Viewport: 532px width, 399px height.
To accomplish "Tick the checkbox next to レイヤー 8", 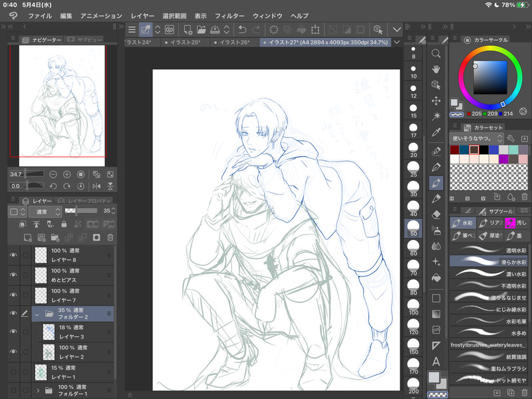I will (26, 255).
